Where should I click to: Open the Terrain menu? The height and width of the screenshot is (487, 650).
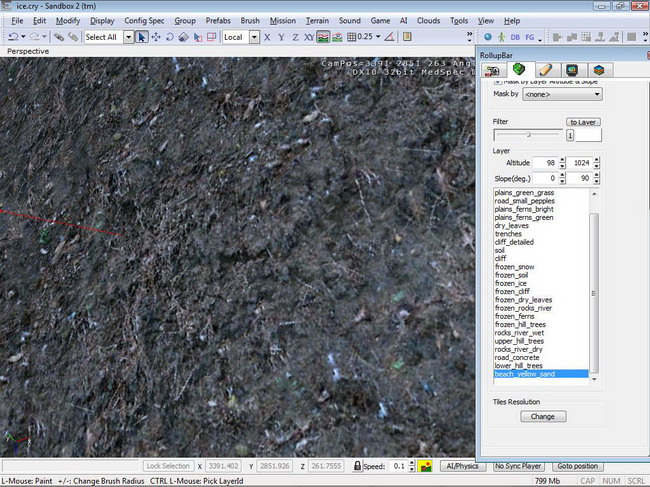click(x=317, y=21)
